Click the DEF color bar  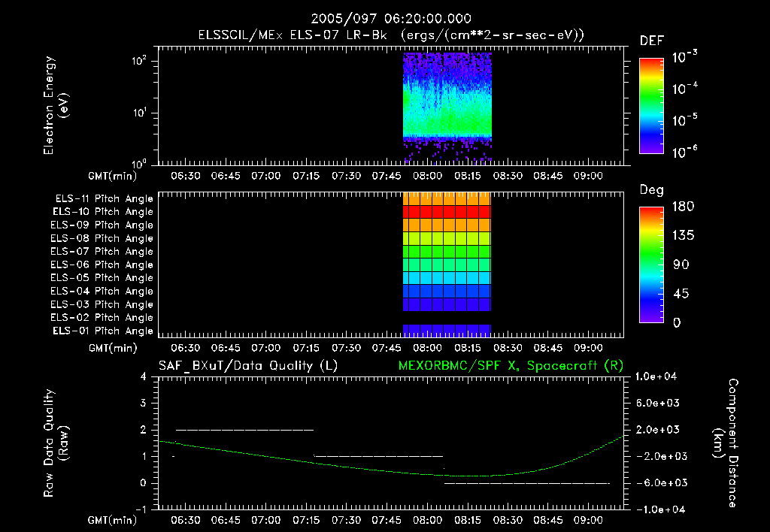[x=651, y=106]
